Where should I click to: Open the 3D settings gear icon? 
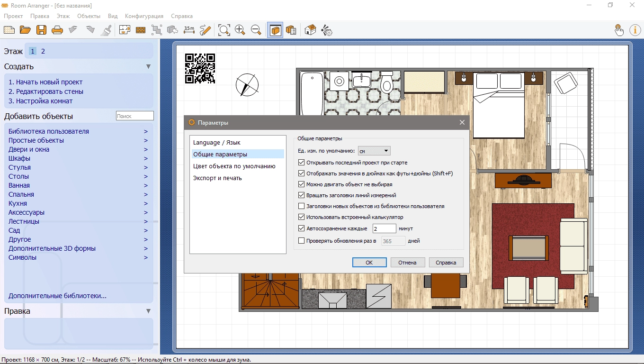tap(326, 30)
